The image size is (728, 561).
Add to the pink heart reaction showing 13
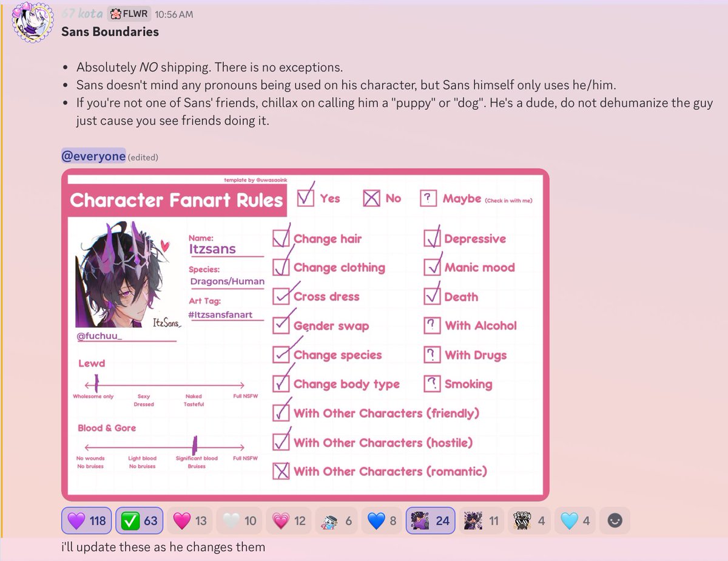tap(190, 520)
